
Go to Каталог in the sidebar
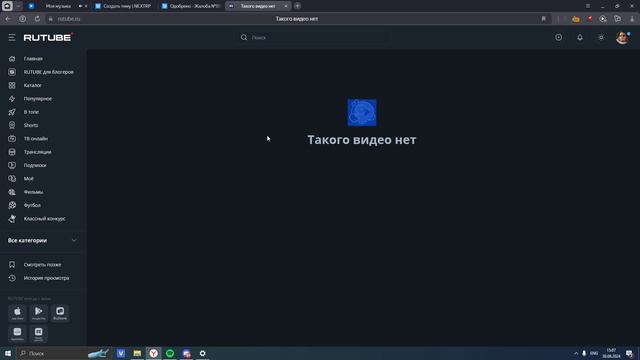click(x=33, y=85)
